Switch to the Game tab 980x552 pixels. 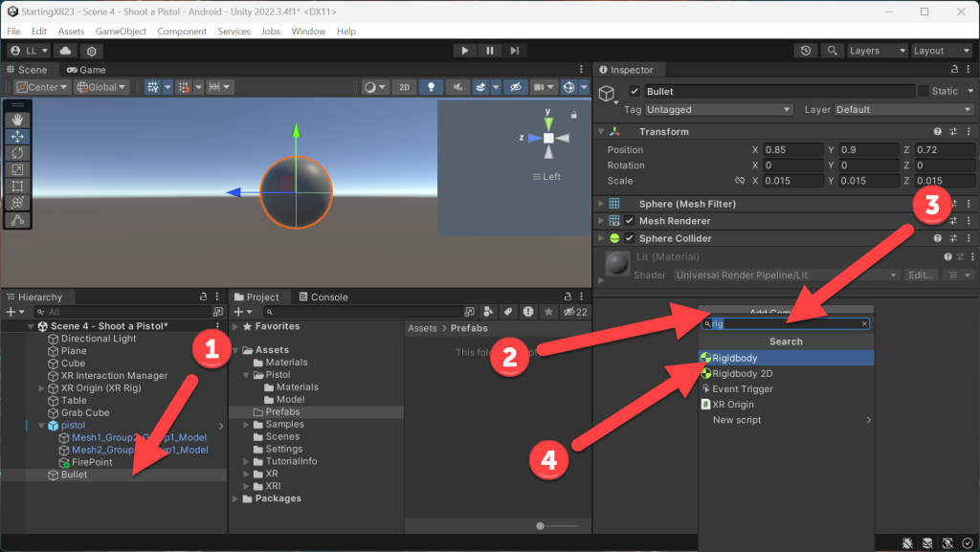(x=86, y=70)
